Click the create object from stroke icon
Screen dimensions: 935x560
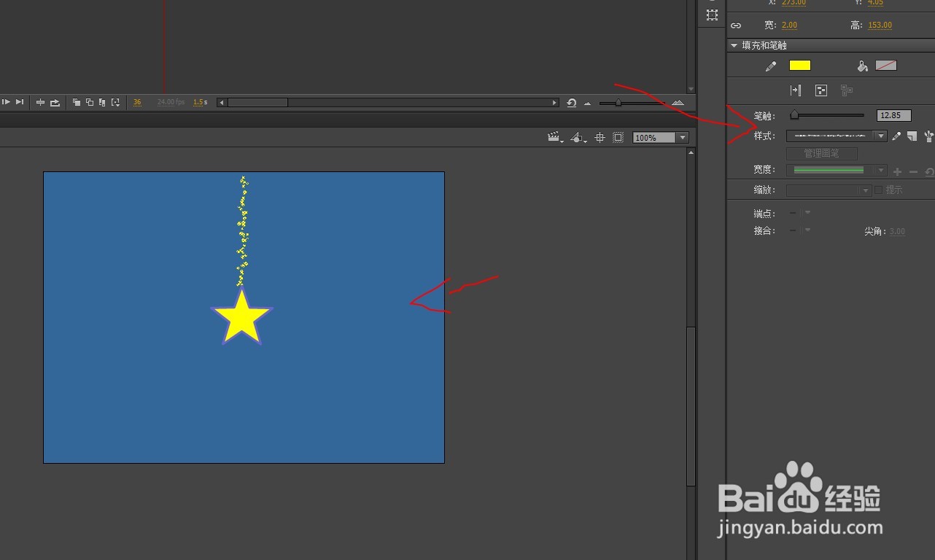[821, 90]
